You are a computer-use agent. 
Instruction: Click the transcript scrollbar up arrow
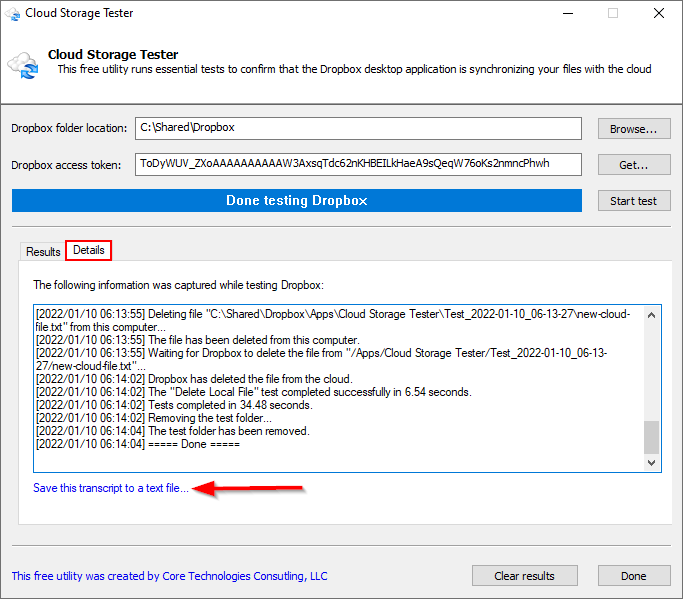point(652,315)
